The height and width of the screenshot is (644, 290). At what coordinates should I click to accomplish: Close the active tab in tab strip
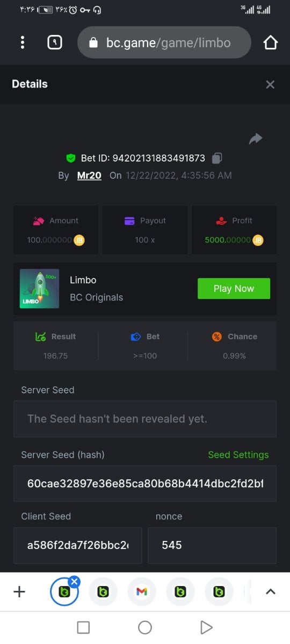pos(74,581)
